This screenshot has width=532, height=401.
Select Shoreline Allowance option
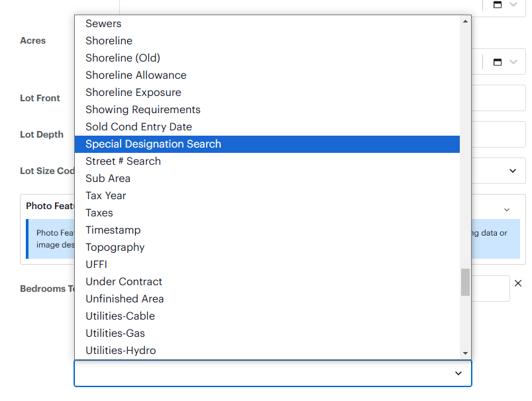tap(267, 75)
